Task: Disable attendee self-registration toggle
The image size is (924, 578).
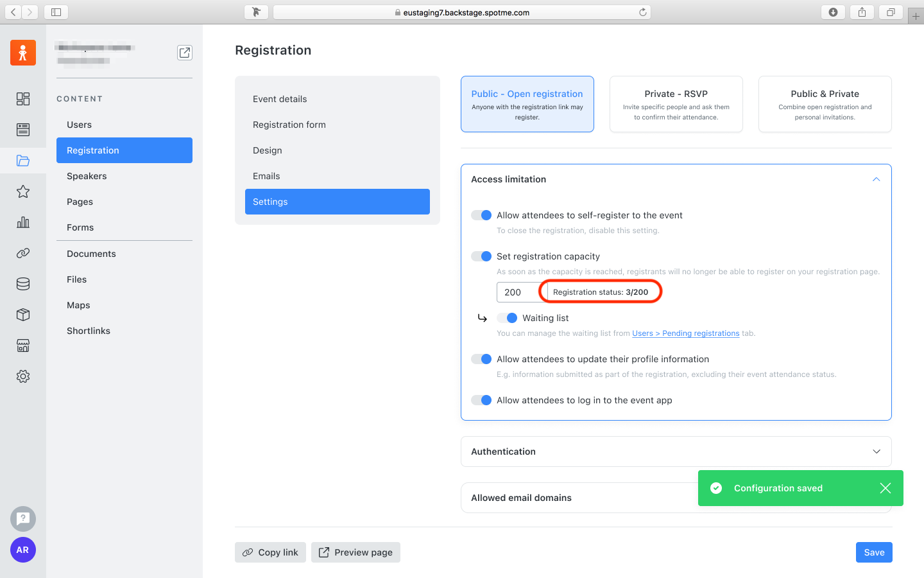Action: (481, 215)
